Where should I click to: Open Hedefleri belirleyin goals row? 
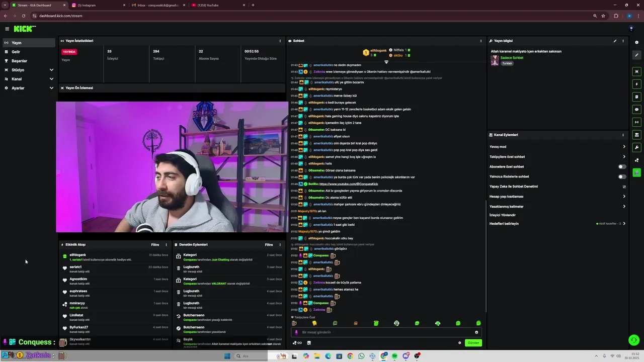(557, 223)
